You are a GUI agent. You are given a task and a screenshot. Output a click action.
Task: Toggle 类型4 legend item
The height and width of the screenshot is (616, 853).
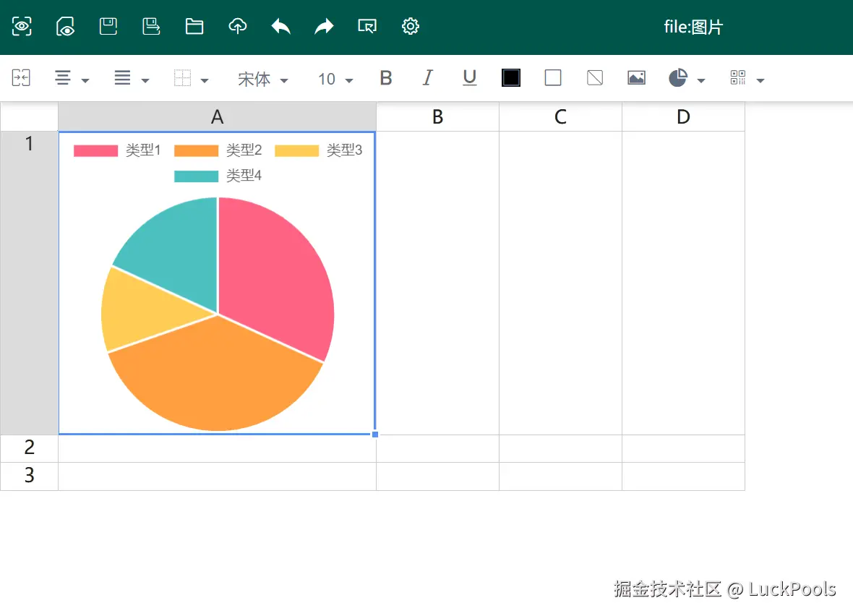point(218,176)
